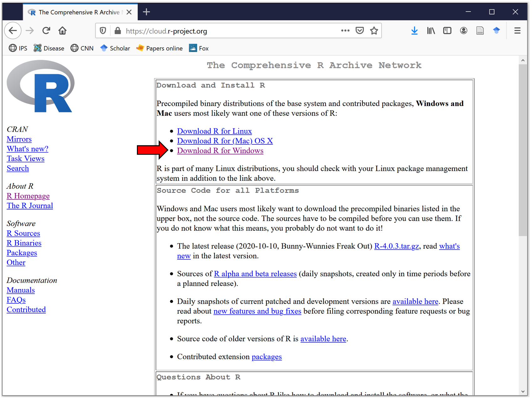Open the Scholar bookmark
The image size is (532, 398).
coord(115,48)
